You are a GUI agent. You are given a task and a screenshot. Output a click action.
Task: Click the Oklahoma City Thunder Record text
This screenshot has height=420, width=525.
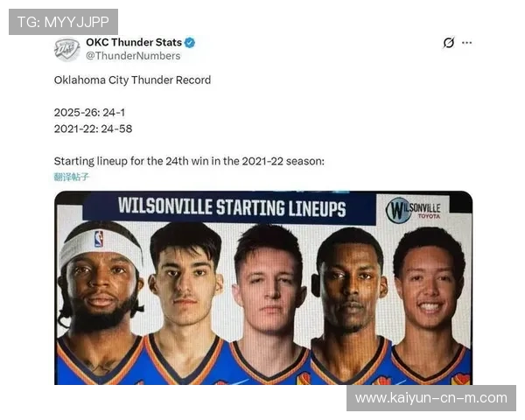[x=132, y=80]
